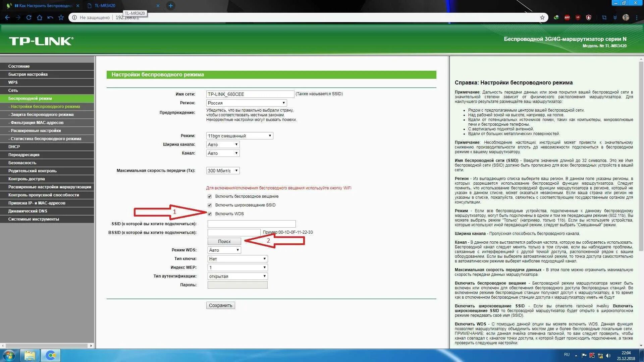The image size is (644, 362).
Task: Open the 'Регион' dropdown showing Россия
Action: (246, 103)
